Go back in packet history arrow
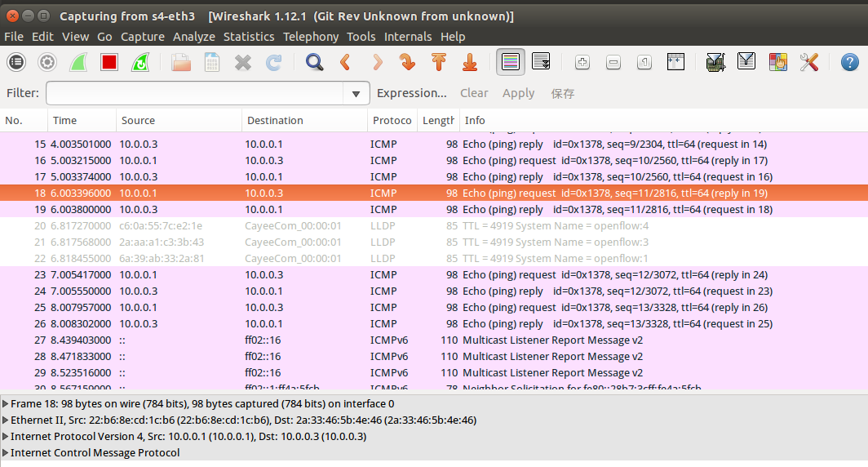868x467 pixels. coord(345,62)
